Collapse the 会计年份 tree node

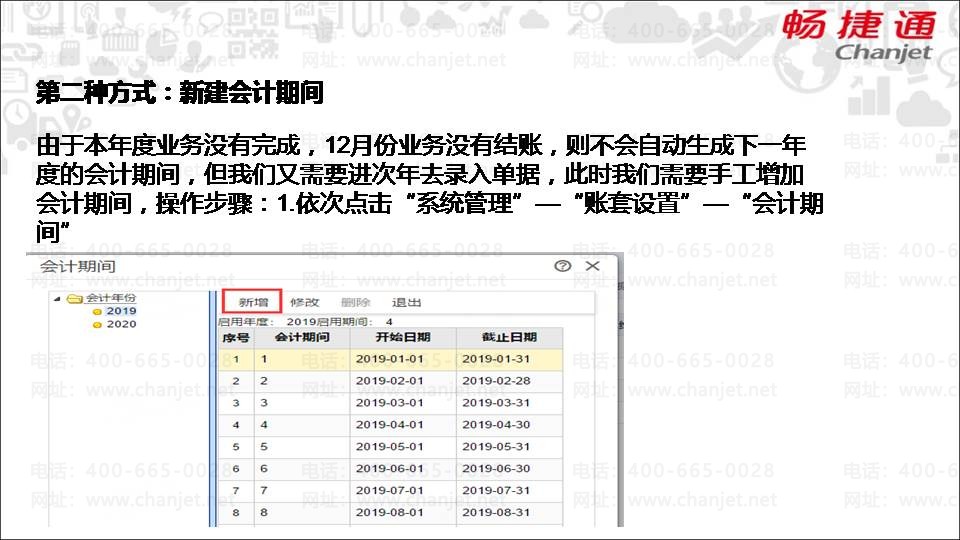coord(57,299)
